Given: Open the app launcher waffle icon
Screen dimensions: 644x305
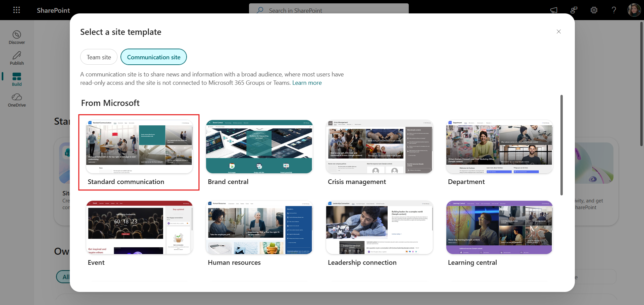Looking at the screenshot, I should tap(16, 10).
